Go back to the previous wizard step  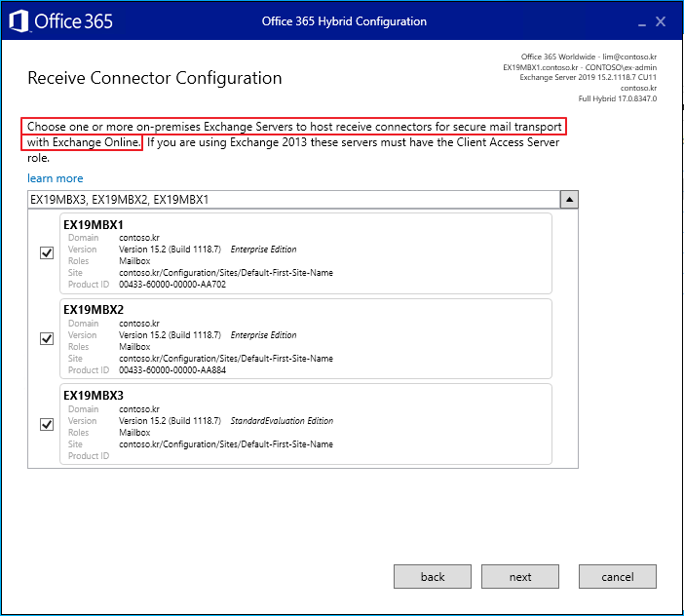pos(433,577)
